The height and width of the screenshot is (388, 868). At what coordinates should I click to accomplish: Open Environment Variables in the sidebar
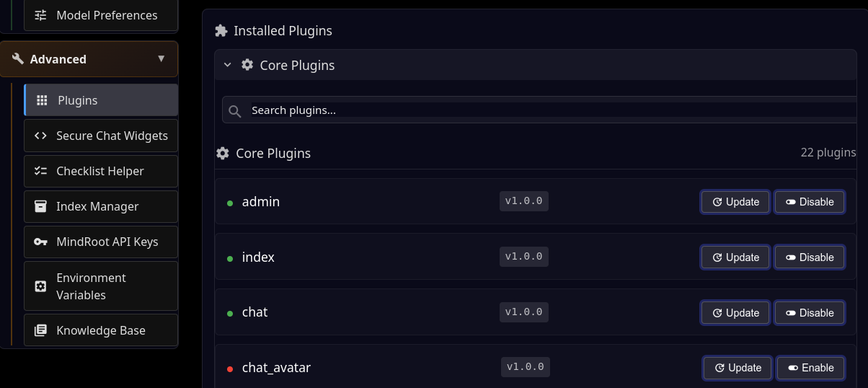[x=91, y=286]
